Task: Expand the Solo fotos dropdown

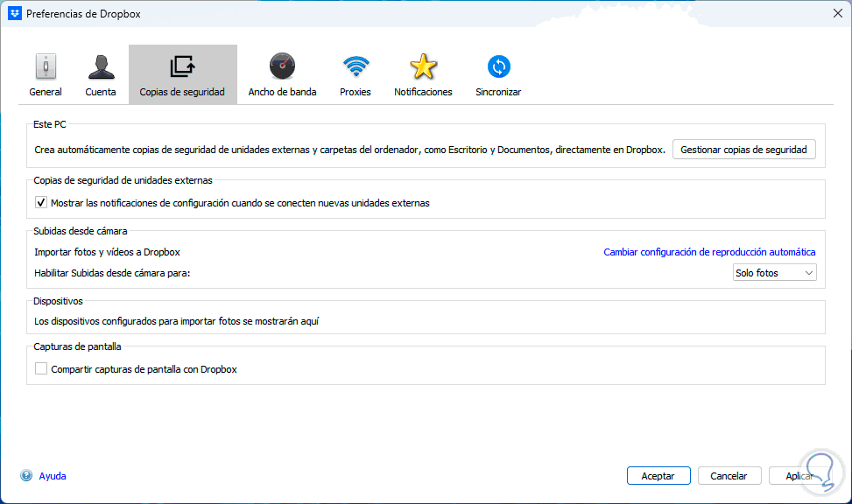Action: pos(774,273)
